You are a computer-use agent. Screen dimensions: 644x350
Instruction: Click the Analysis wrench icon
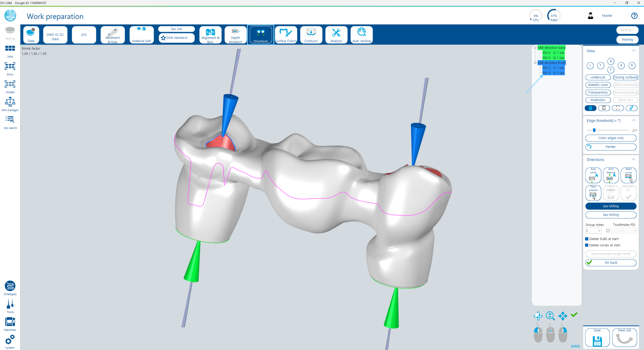[336, 33]
